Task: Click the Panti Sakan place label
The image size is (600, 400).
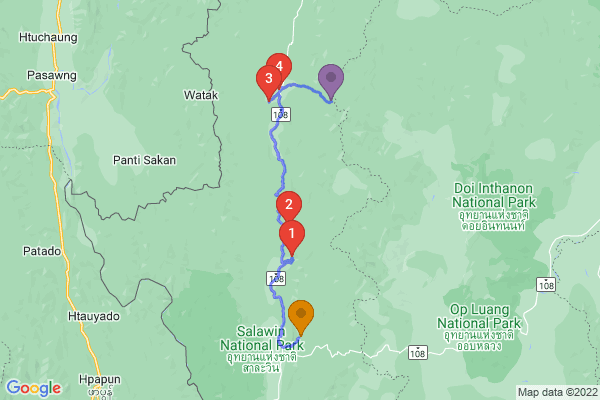Action: coord(144,160)
